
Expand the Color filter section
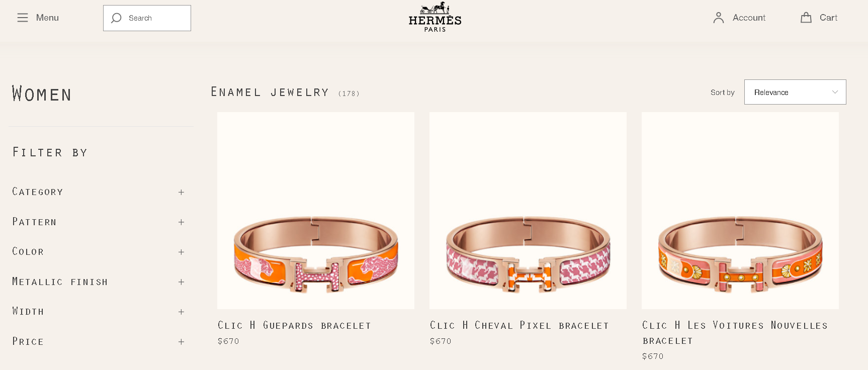[99, 251]
